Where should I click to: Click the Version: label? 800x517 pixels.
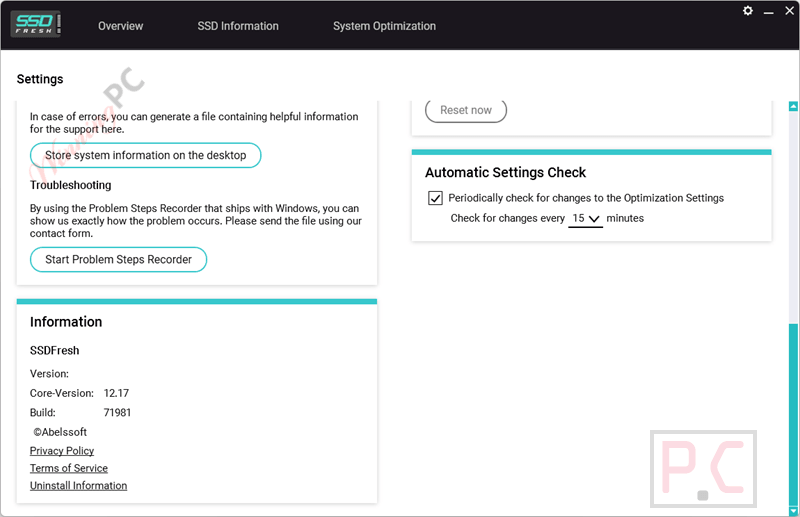(49, 374)
